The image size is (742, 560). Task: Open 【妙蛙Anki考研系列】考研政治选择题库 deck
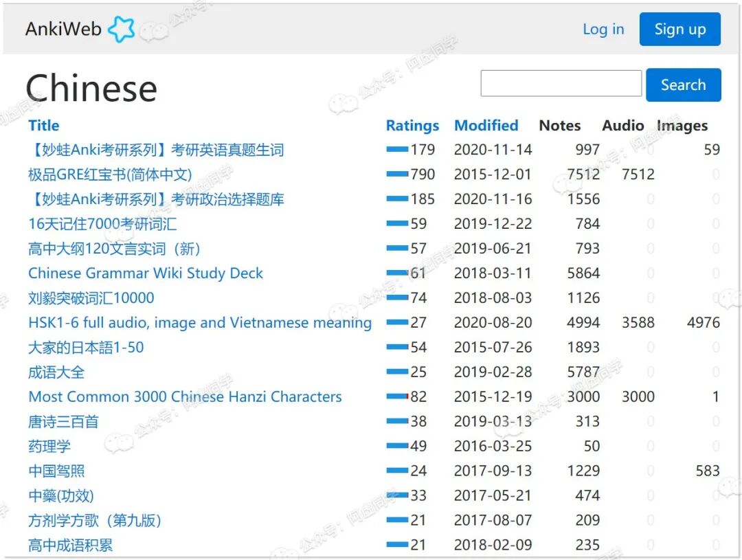[156, 199]
